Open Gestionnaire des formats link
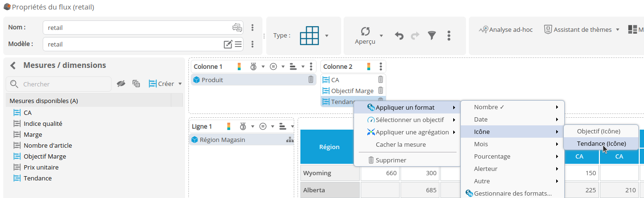Screen dimensions: 644x198 pyautogui.click(x=512, y=193)
